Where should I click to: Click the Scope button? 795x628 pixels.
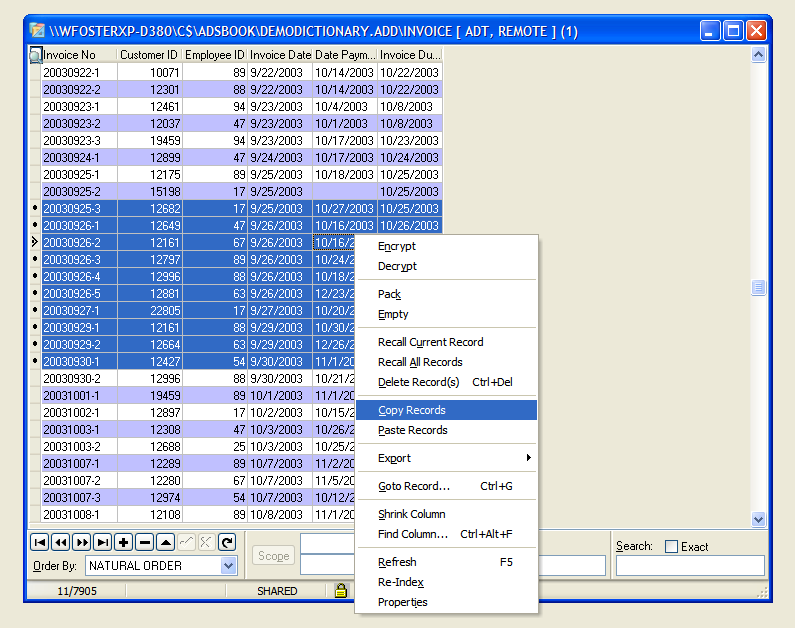click(x=274, y=556)
